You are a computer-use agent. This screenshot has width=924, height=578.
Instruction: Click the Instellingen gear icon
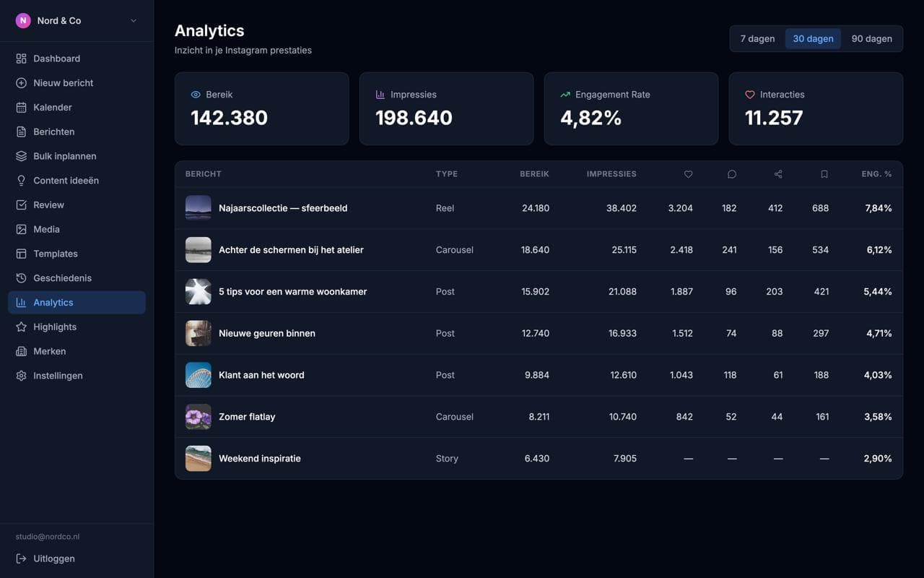(21, 376)
